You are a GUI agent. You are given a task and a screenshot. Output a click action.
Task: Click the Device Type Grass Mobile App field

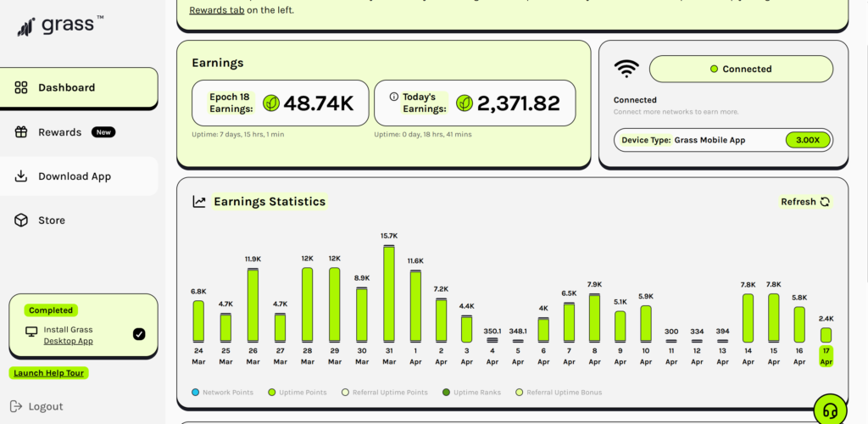click(723, 140)
